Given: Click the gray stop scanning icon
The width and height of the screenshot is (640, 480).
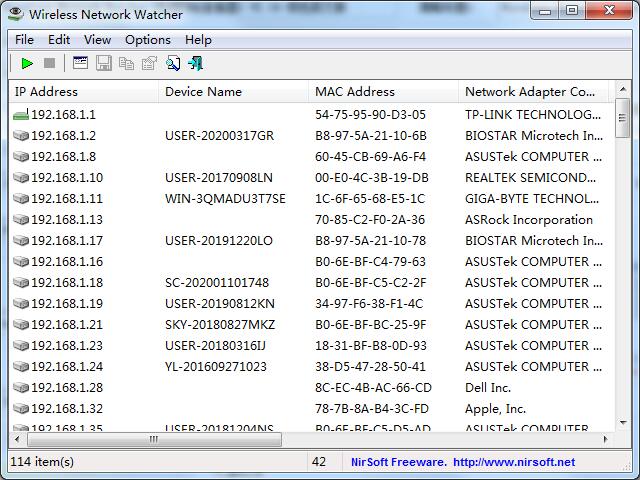Looking at the screenshot, I should coord(49,63).
